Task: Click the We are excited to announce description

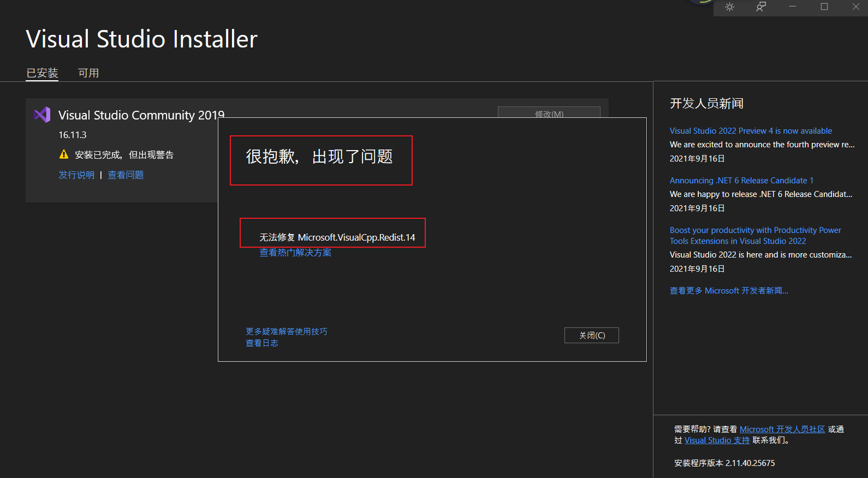Action: [762, 145]
